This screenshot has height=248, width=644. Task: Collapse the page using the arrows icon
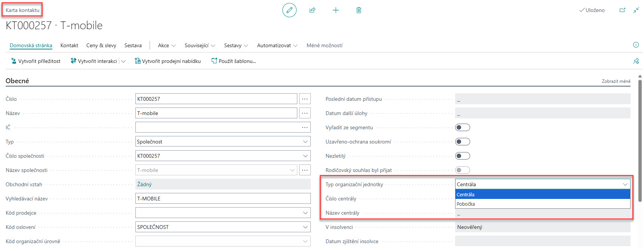pos(636,10)
